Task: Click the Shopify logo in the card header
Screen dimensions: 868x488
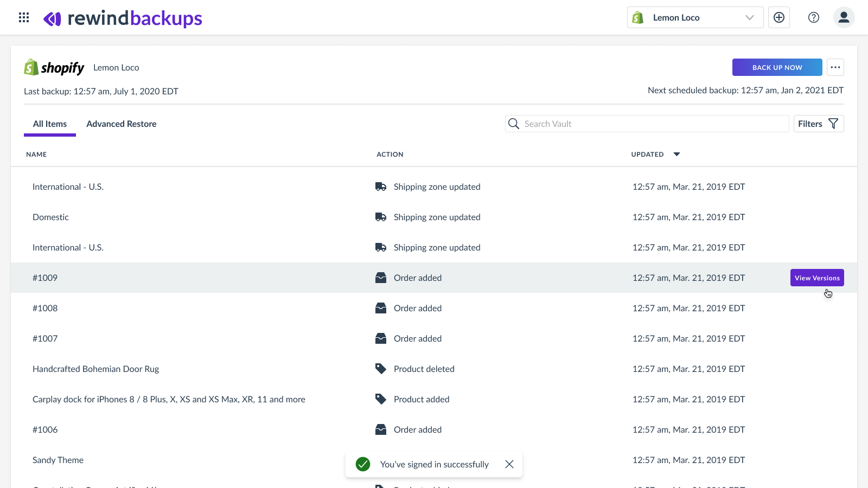Action: (x=54, y=67)
